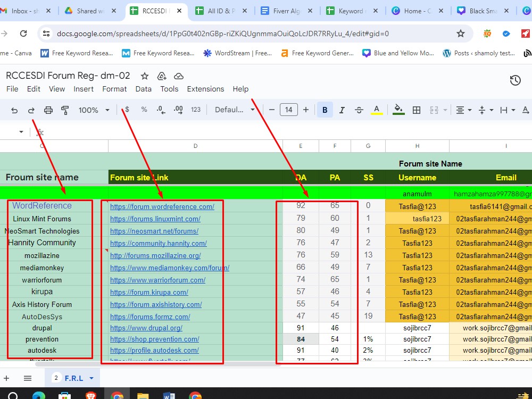Viewport: 532px width, 399px height.
Task: Toggle italic formatting
Action: point(342,110)
